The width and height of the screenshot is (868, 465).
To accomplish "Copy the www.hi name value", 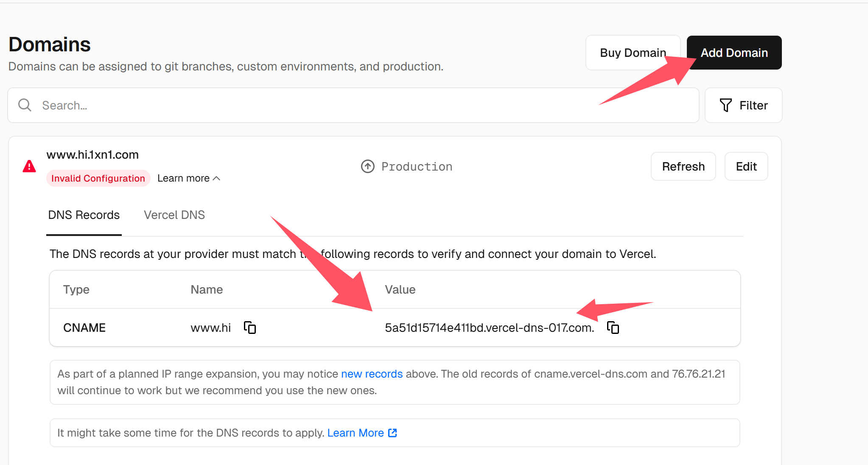I will tap(250, 328).
